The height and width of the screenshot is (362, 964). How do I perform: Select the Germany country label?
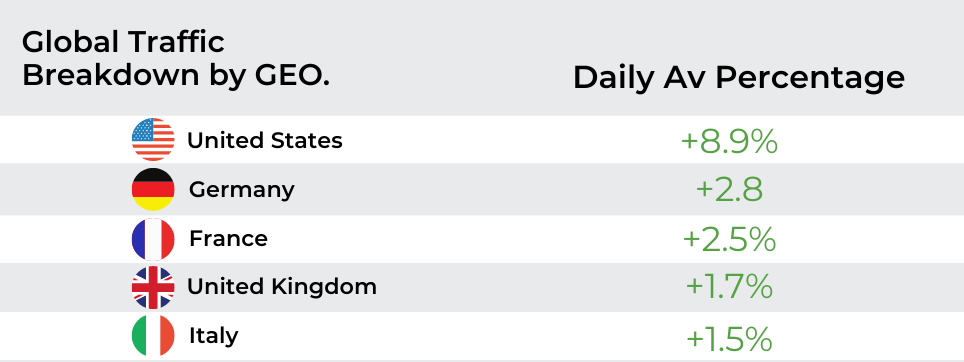(242, 189)
